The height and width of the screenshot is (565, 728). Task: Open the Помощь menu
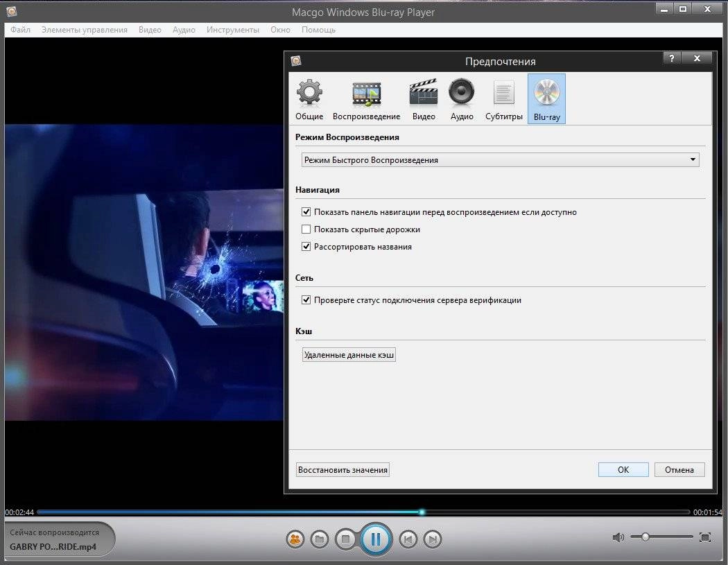(318, 30)
